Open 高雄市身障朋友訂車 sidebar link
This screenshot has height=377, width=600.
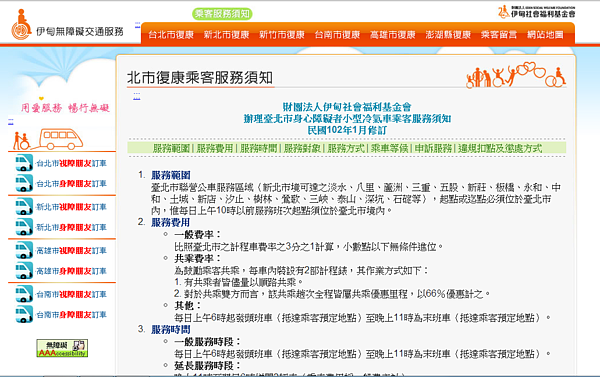click(x=71, y=271)
